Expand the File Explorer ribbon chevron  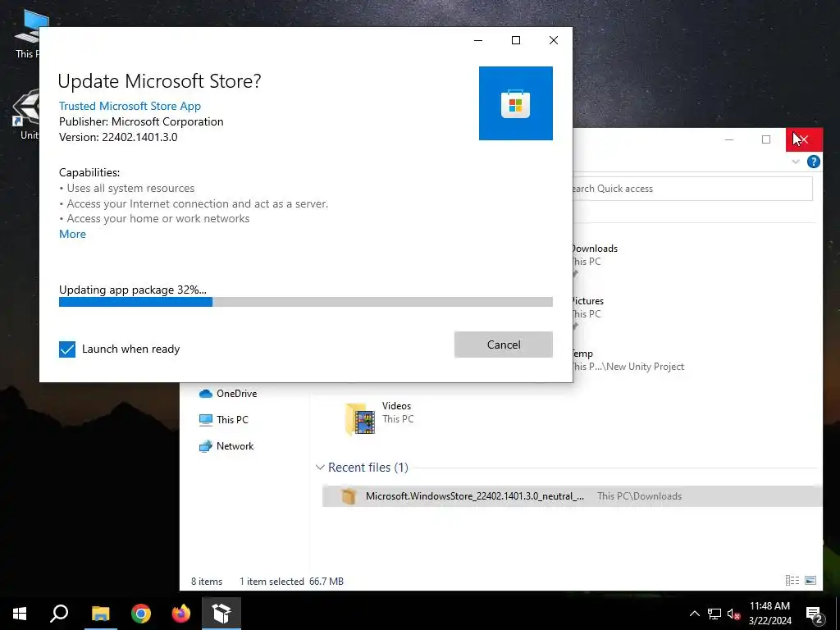pyautogui.click(x=796, y=162)
